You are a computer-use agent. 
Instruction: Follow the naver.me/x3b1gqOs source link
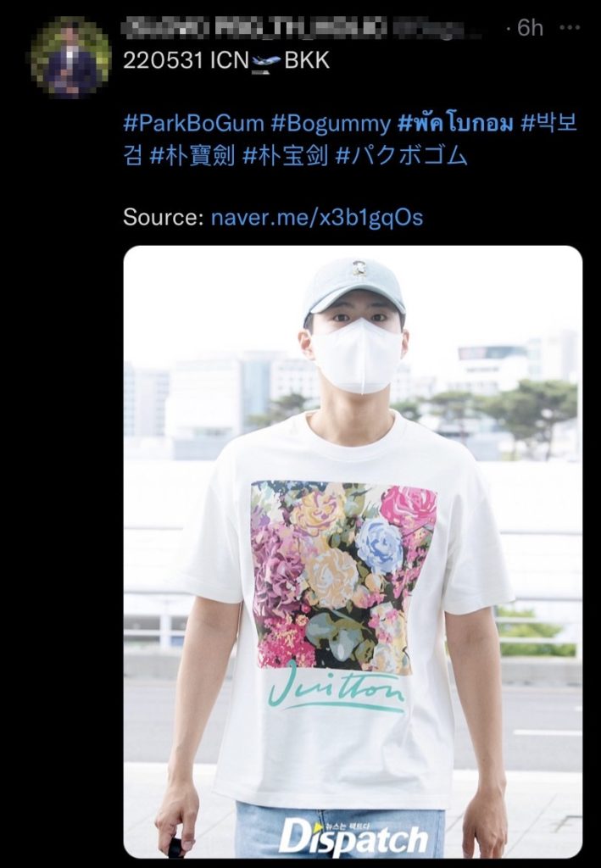(317, 217)
